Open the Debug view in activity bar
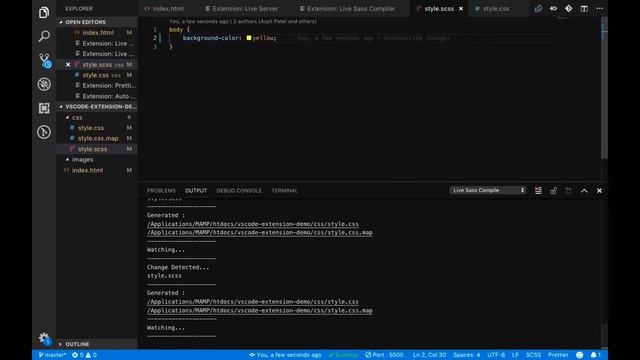 click(x=44, y=84)
